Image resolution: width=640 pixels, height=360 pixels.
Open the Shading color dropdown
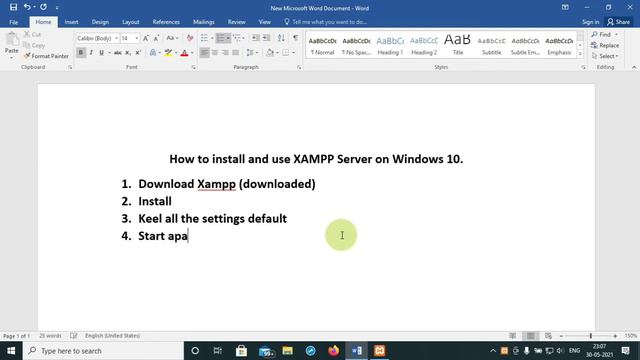277,53
